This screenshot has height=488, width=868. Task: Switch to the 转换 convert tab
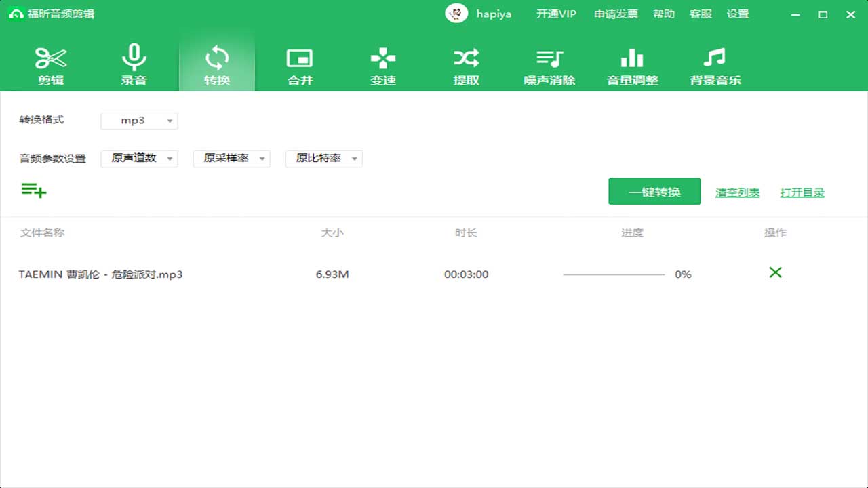coord(217,66)
